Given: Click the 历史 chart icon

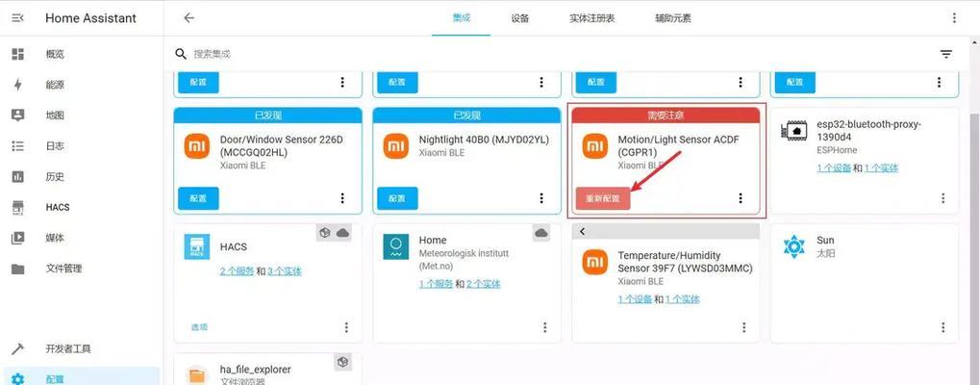Looking at the screenshot, I should [x=17, y=177].
